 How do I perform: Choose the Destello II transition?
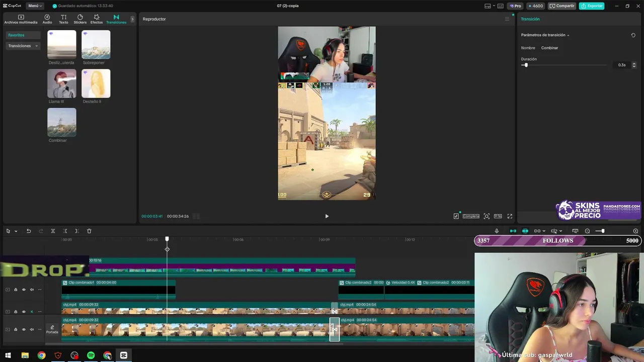tap(96, 83)
